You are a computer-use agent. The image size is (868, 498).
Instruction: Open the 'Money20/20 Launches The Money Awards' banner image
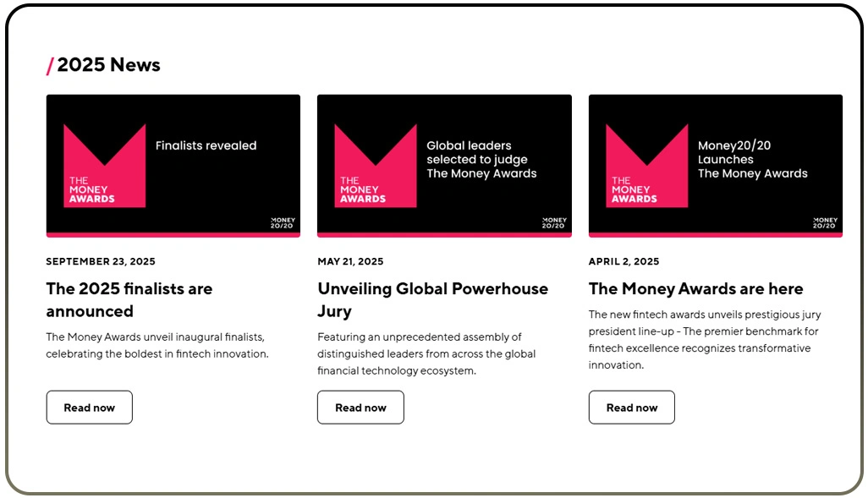pos(715,165)
